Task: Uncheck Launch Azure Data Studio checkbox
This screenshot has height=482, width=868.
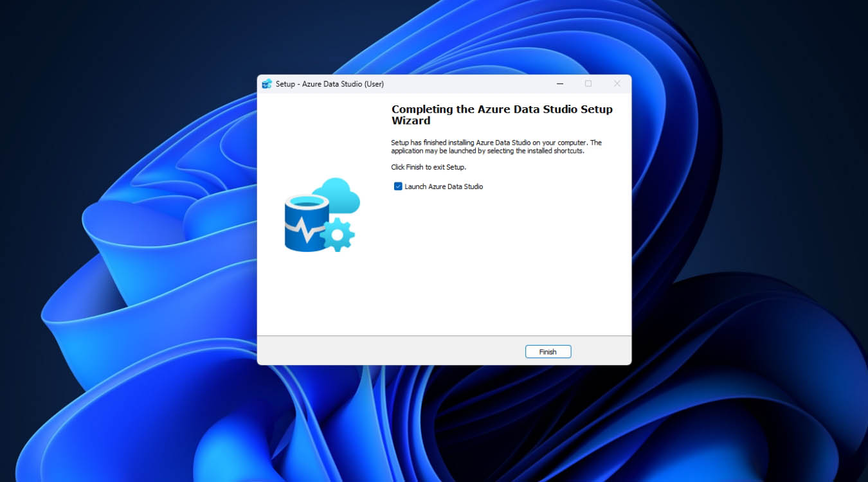Action: tap(398, 186)
